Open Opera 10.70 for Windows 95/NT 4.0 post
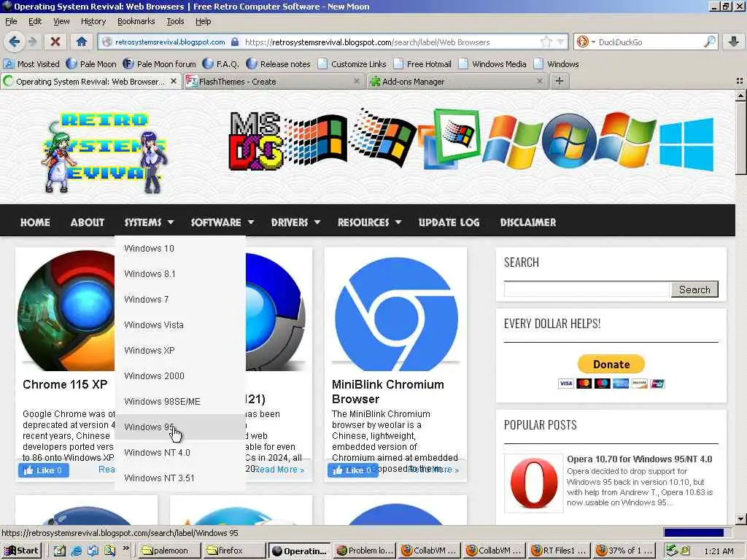 (639, 459)
